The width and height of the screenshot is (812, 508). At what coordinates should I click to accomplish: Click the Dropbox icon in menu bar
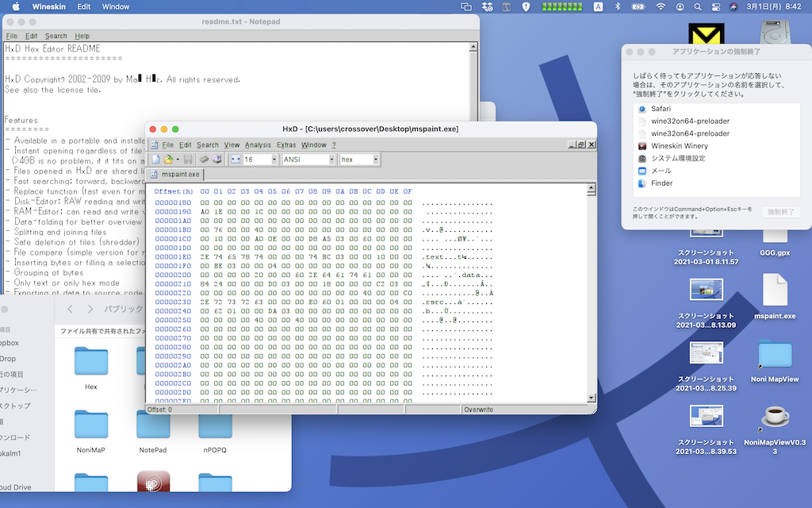click(x=488, y=6)
